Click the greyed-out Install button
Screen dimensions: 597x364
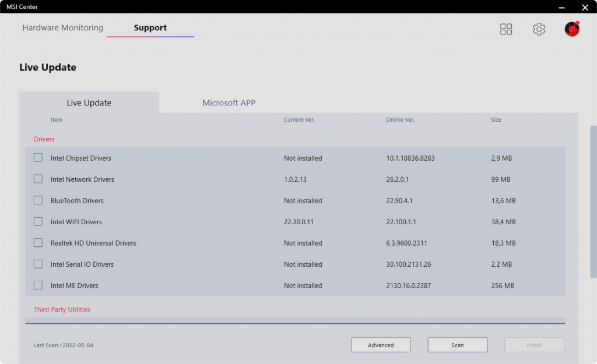[x=534, y=345]
